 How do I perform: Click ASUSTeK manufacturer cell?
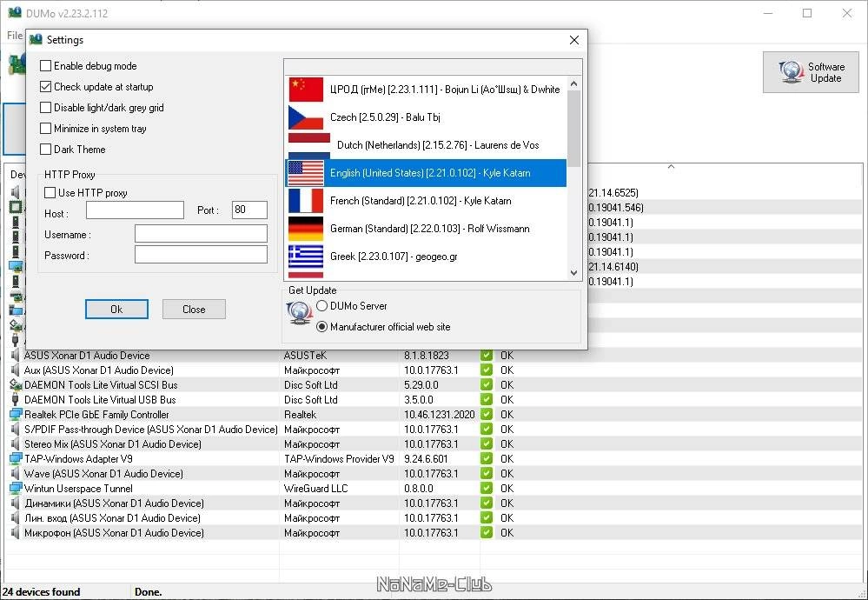coord(308,356)
